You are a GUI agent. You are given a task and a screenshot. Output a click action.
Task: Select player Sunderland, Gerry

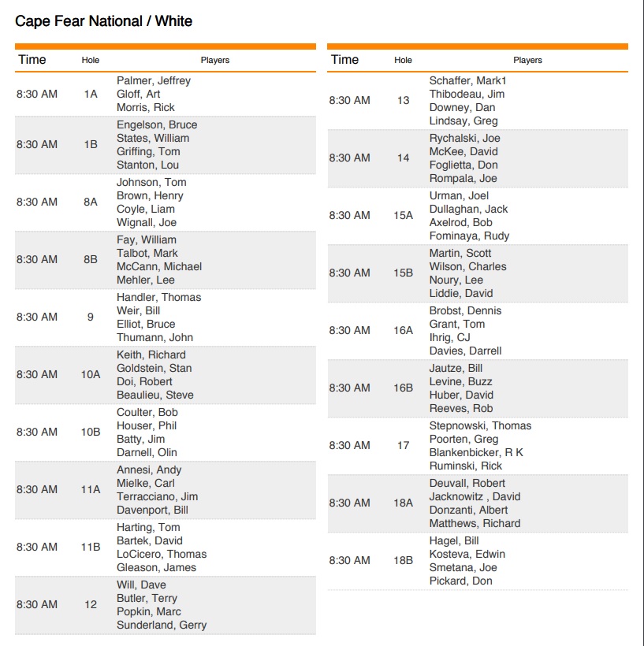click(162, 625)
